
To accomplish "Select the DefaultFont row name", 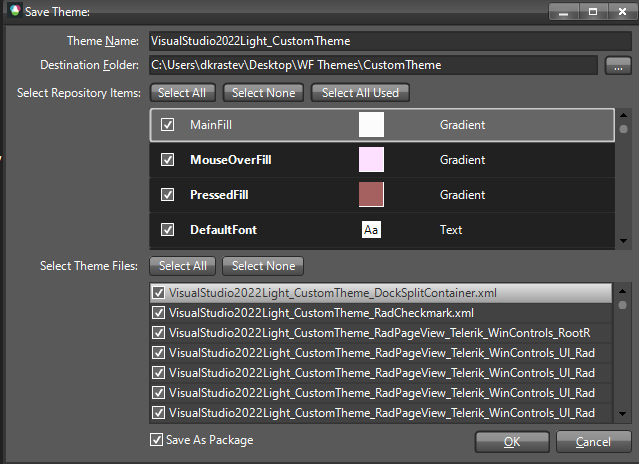I will point(223,230).
